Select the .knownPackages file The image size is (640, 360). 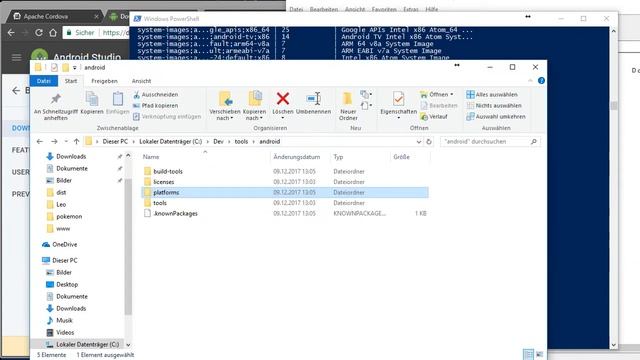click(285, 213)
